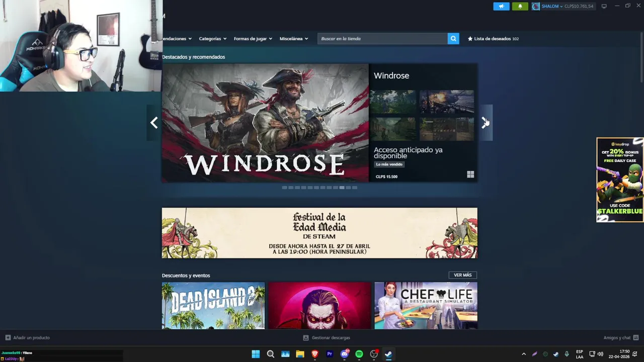This screenshot has width=644, height=362.
Task: Open Lista de deseados wishlist
Action: click(493, 39)
